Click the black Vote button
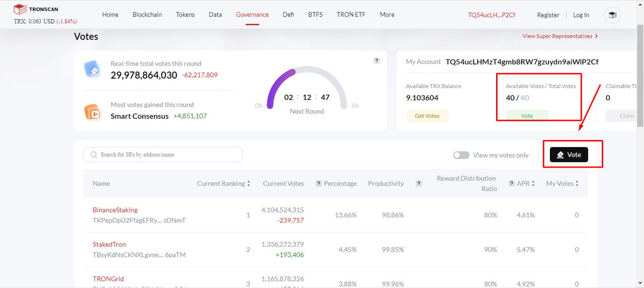Viewport: 644px width, 288px height. coord(569,155)
